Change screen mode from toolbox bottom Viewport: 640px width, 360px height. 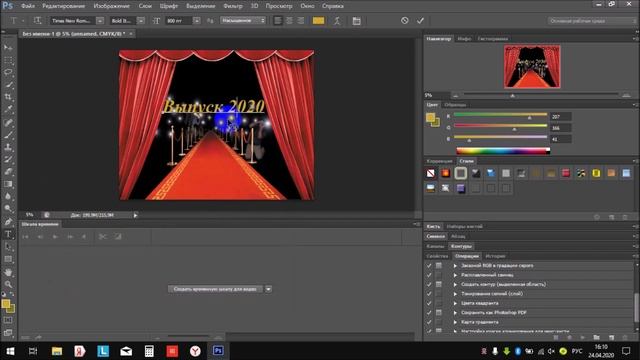(8, 333)
